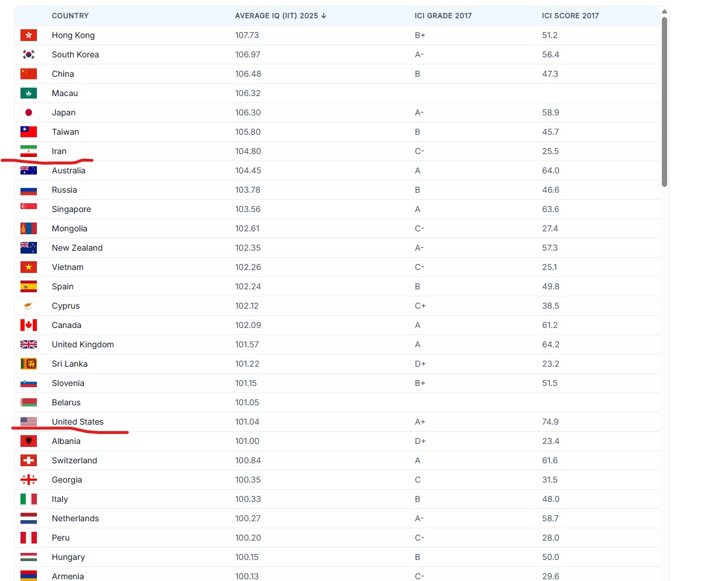This screenshot has width=728, height=581.
Task: Click the Netherlands flag icon
Action: (29, 518)
